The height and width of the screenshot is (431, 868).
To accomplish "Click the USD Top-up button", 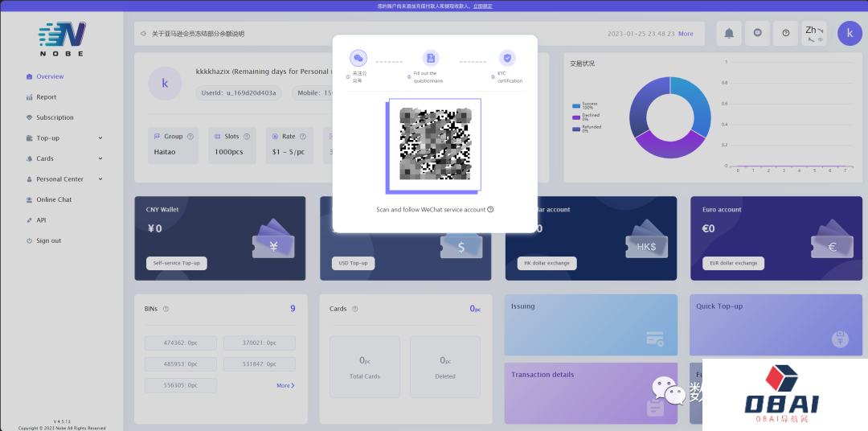I will (x=353, y=263).
